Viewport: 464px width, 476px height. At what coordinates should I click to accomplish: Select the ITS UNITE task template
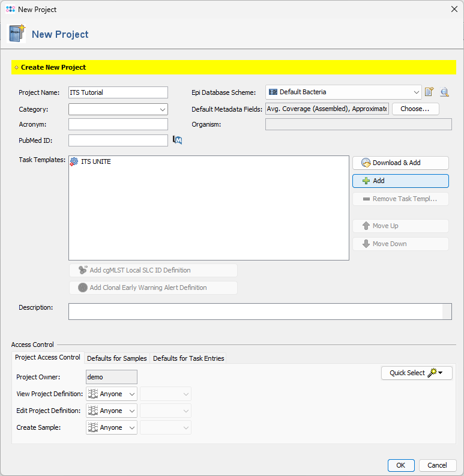pyautogui.click(x=96, y=161)
